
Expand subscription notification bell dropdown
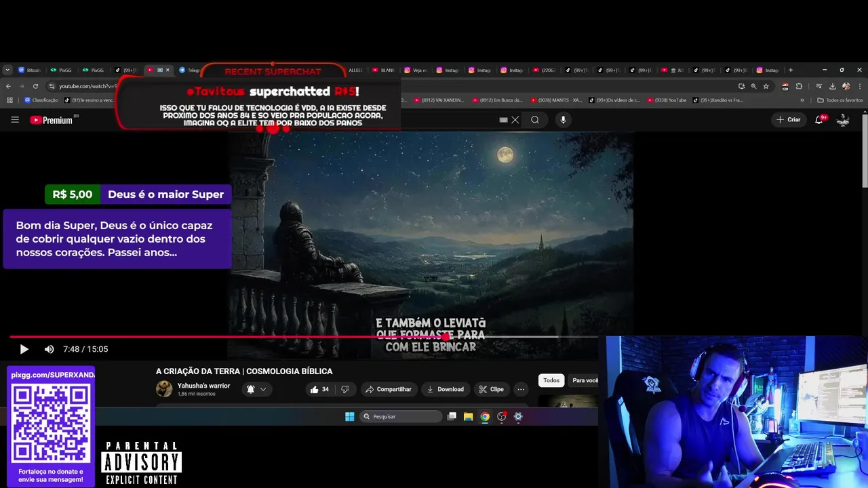pos(256,389)
